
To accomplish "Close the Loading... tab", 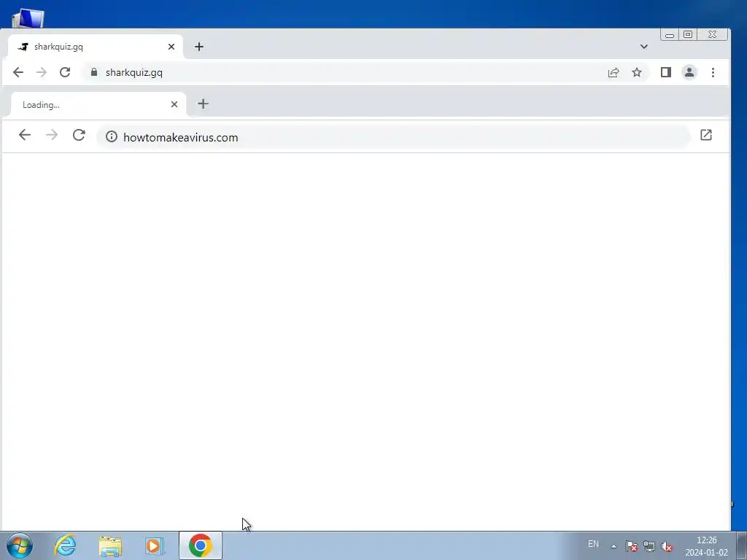I will click(x=174, y=104).
